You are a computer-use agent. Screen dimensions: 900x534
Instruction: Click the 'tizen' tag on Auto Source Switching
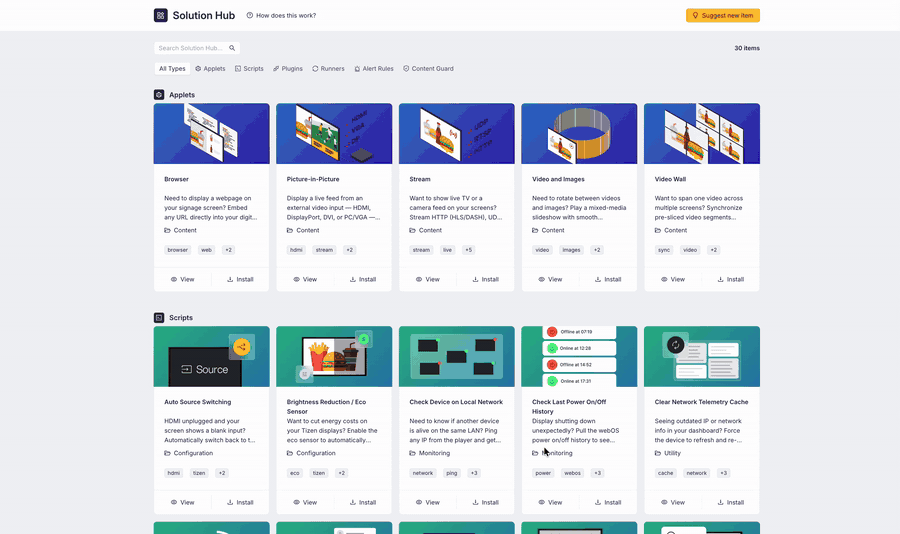click(199, 473)
